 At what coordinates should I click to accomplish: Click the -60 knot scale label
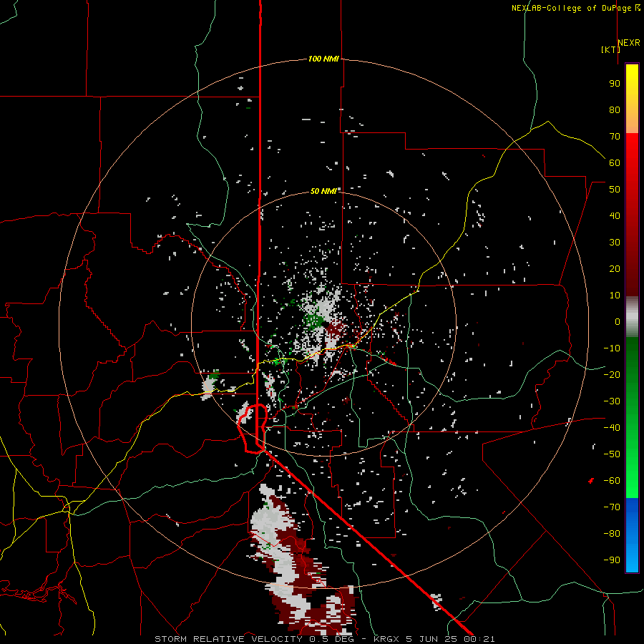pyautogui.click(x=612, y=481)
